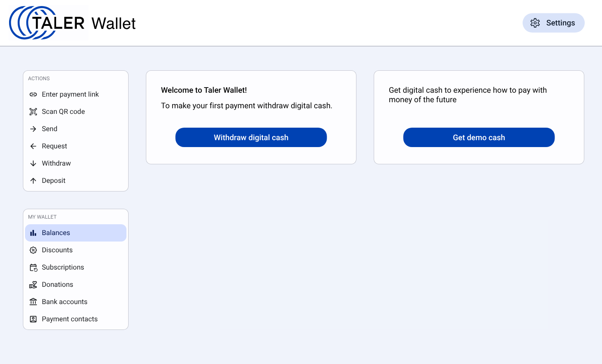Click the Get demo cash button
602x364 pixels.
479,137
